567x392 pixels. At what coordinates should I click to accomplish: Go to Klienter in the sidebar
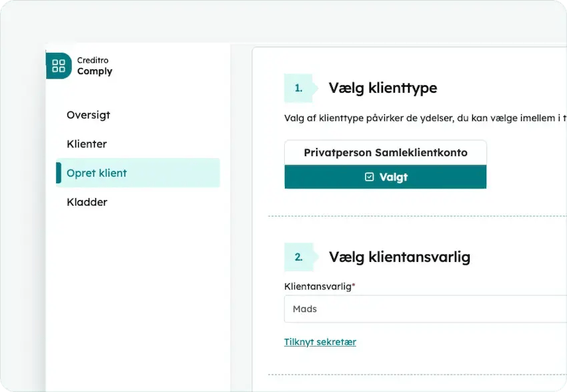tap(87, 144)
